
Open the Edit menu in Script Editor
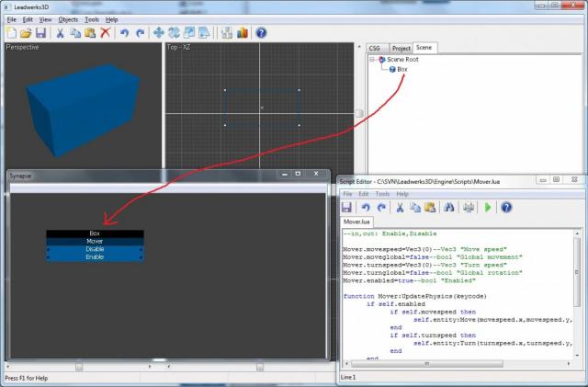pyautogui.click(x=364, y=194)
